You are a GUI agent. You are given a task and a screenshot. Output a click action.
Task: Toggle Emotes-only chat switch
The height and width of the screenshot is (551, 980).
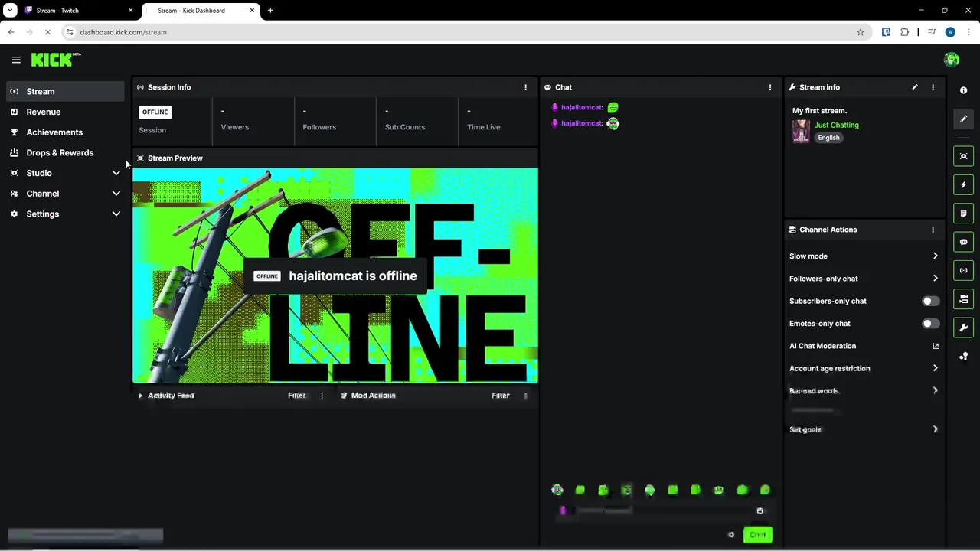[x=930, y=324]
